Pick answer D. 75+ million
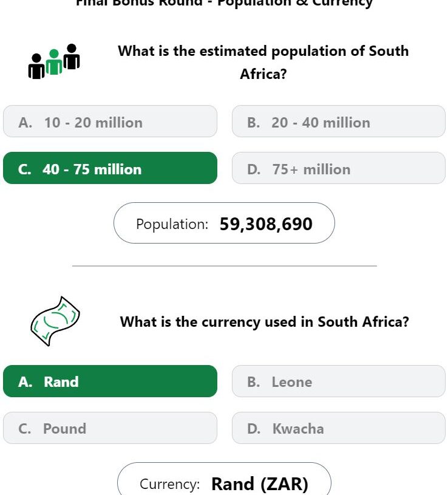The image size is (448, 495). tap(339, 168)
